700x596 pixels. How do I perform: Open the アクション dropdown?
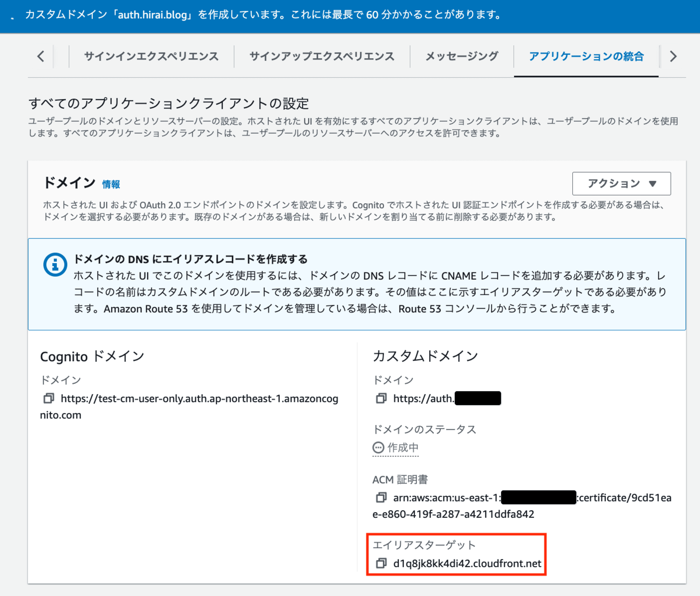click(622, 183)
